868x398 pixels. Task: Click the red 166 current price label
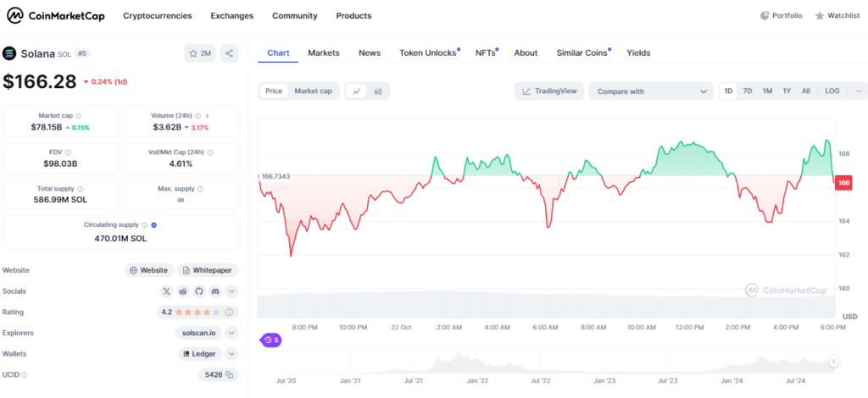(x=843, y=183)
